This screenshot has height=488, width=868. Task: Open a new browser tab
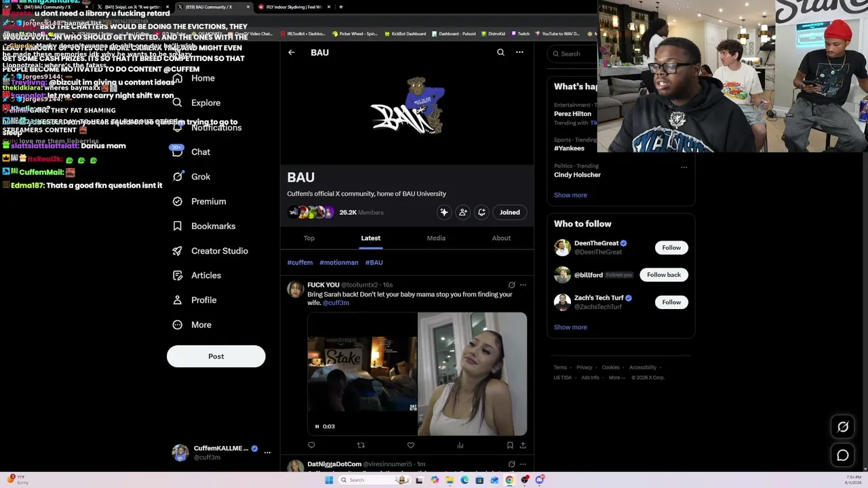pos(340,7)
